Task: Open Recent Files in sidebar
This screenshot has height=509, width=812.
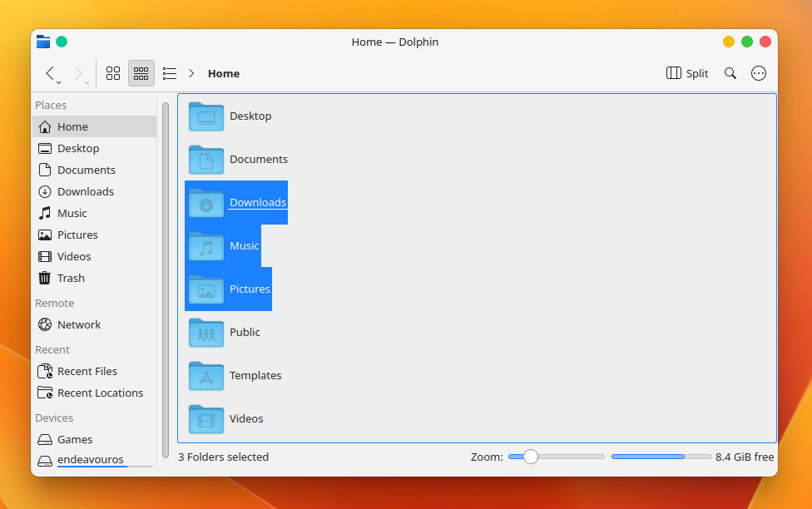Action: [94, 371]
